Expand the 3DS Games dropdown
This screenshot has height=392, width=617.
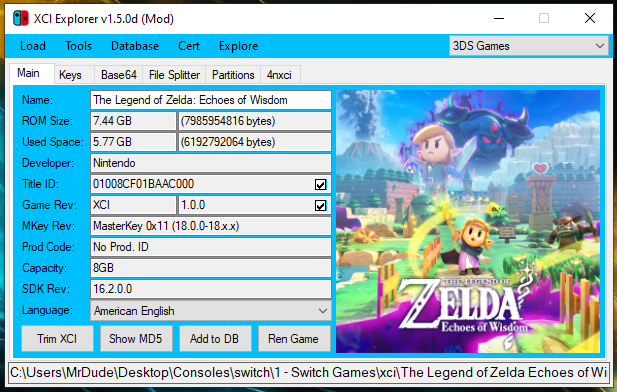[x=528, y=46]
